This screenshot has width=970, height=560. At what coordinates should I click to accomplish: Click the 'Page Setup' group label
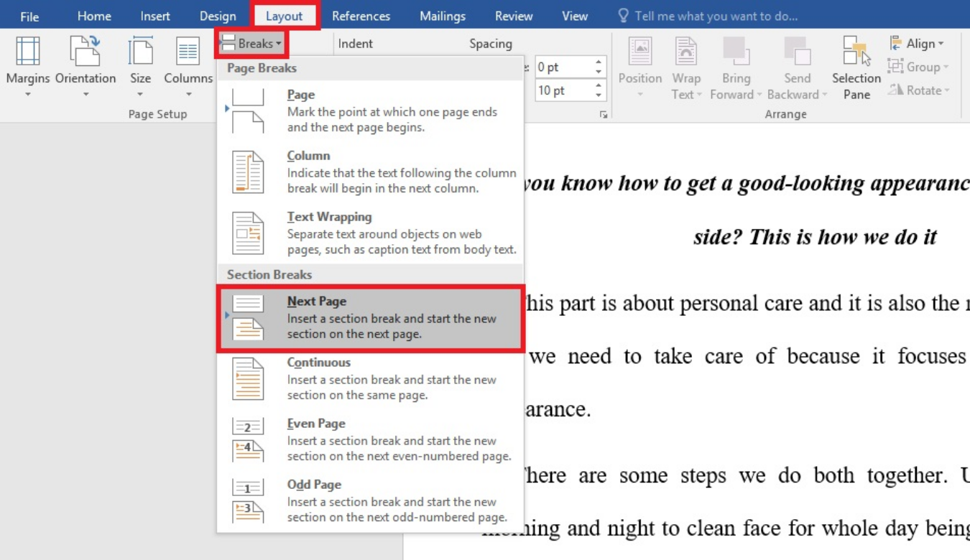tap(157, 114)
